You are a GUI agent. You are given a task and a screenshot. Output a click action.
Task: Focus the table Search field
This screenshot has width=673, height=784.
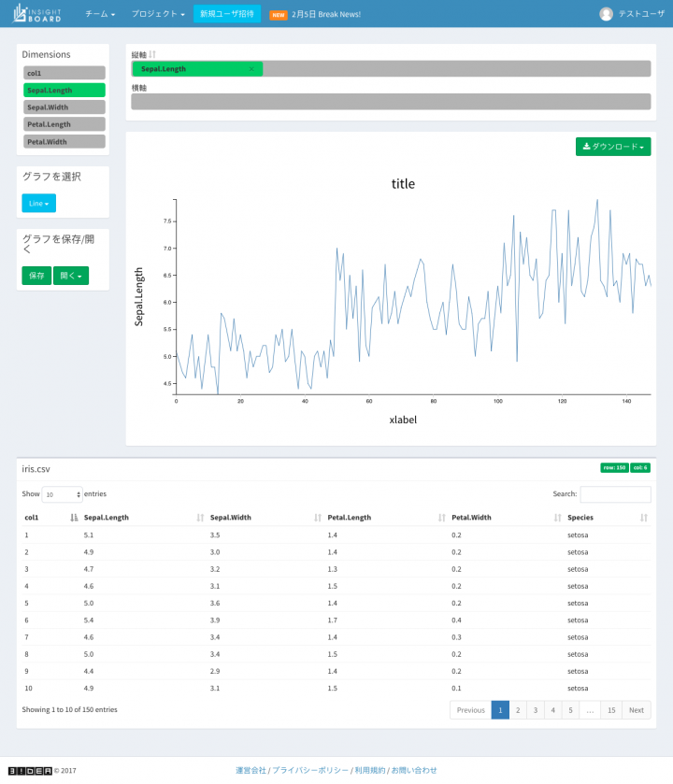tap(615, 494)
